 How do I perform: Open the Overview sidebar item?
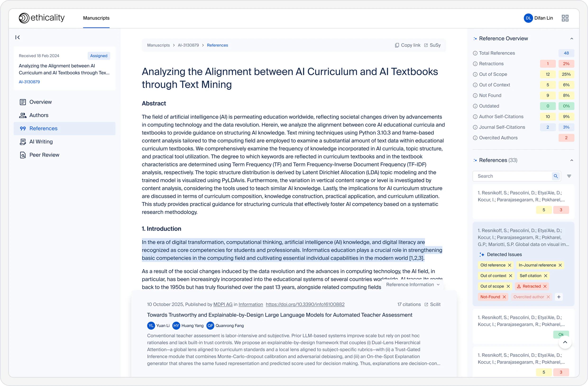click(64, 102)
